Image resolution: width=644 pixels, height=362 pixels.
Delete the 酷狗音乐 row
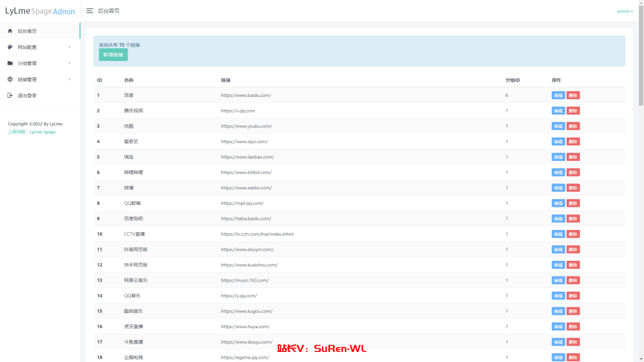pyautogui.click(x=573, y=311)
